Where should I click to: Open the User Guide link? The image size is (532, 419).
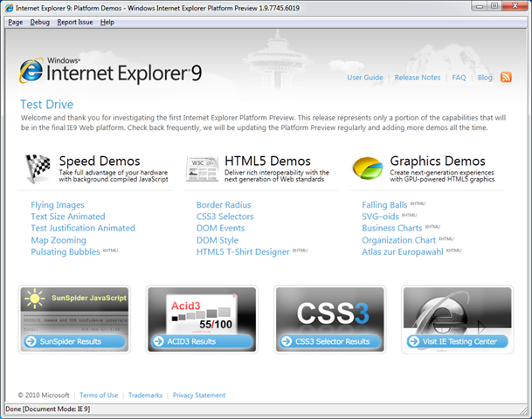pos(365,78)
